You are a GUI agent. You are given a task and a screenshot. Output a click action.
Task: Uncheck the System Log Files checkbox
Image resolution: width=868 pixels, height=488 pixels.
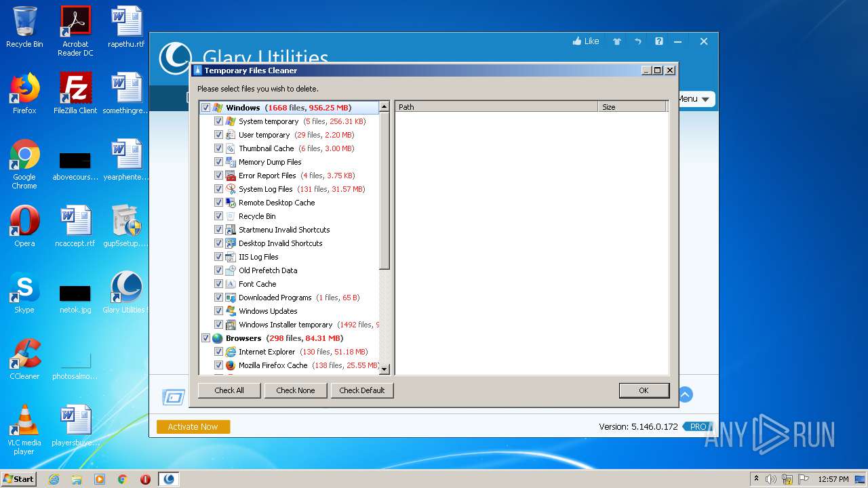[218, 189]
